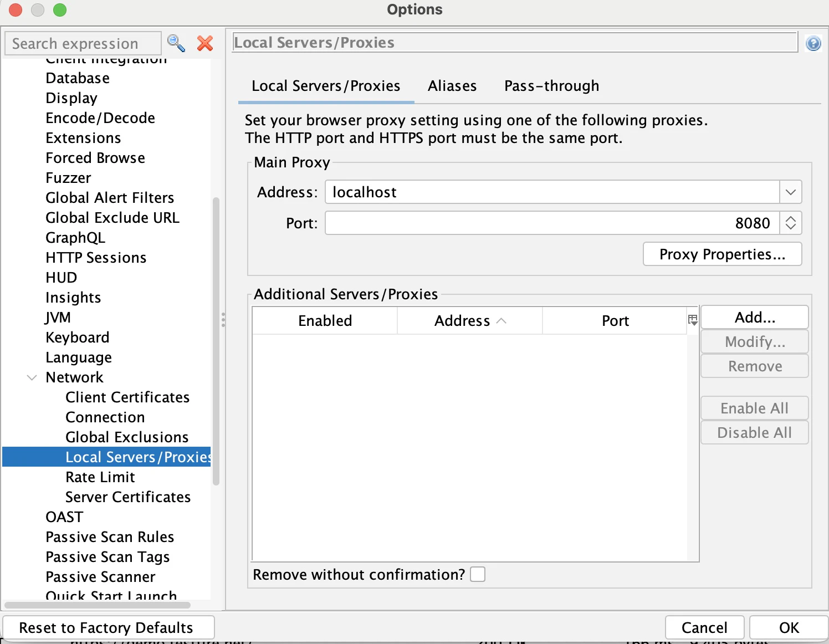Screen dimensions: 829x644
Task: Click the split pane divider handle
Action: click(x=223, y=320)
